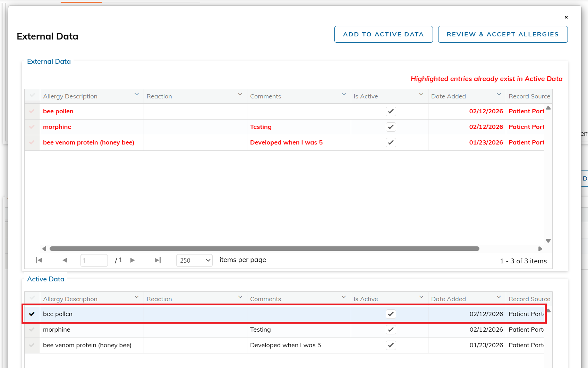Expand Allergy Description column menu in External Data

pyautogui.click(x=137, y=95)
